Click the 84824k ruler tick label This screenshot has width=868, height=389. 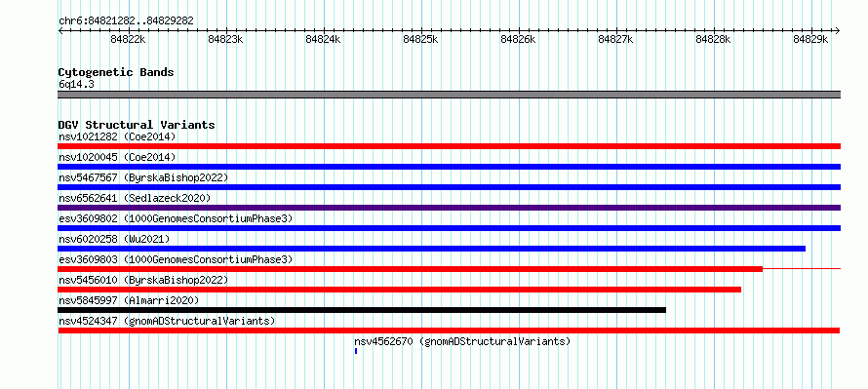[x=323, y=39]
